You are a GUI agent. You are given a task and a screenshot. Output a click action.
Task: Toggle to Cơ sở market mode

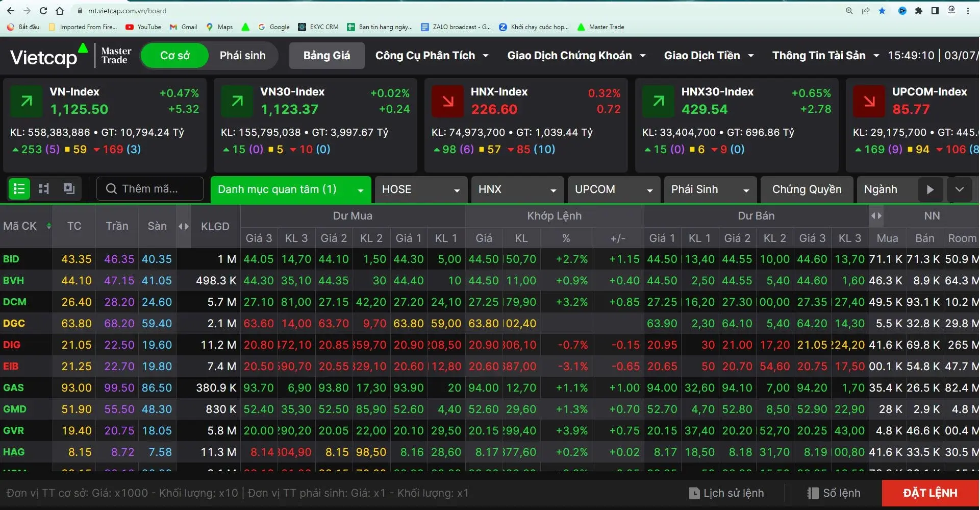click(174, 56)
